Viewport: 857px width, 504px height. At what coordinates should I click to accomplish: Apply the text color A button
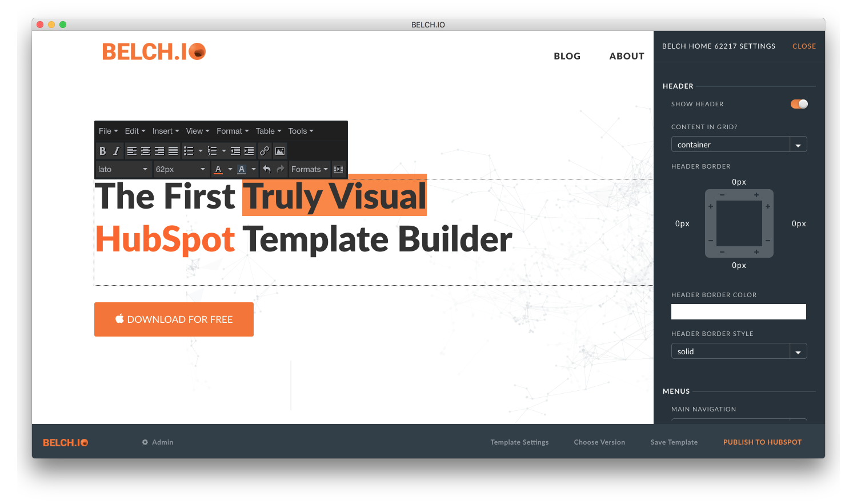click(x=218, y=169)
